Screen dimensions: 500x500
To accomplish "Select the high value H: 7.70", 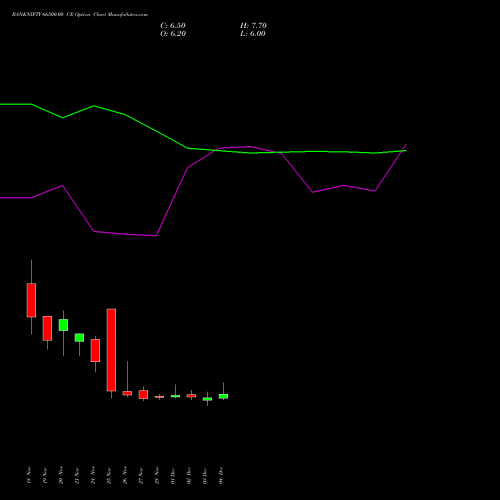I will point(253,26).
